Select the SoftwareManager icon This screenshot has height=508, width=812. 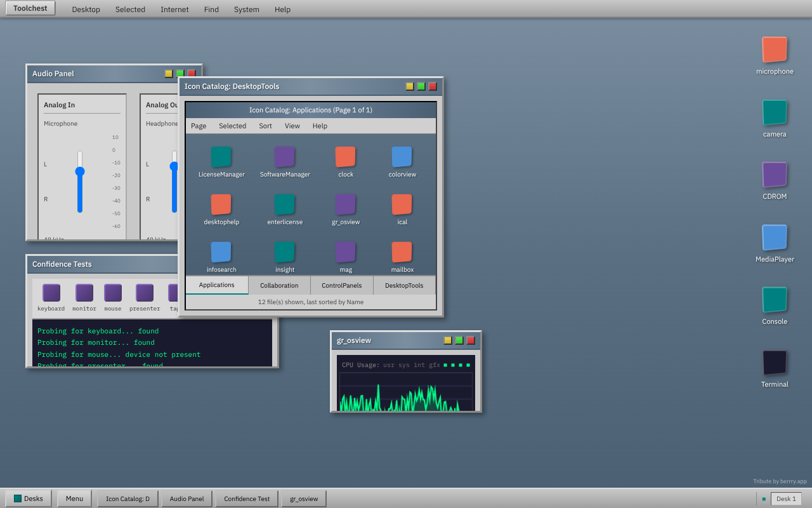[x=284, y=157]
